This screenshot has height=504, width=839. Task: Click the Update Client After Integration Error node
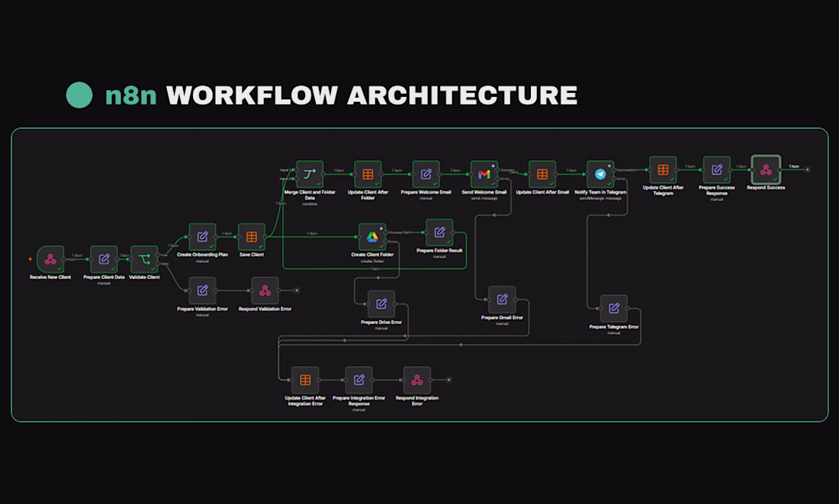click(305, 380)
